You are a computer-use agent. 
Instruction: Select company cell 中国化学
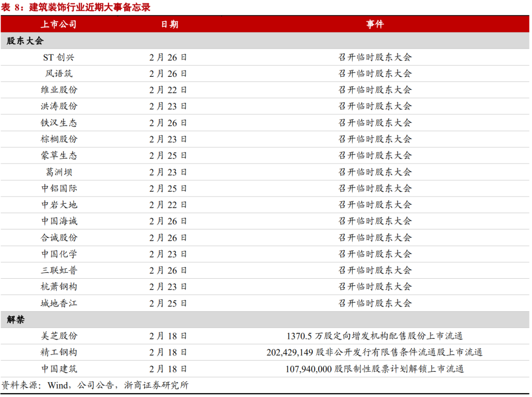(59, 254)
